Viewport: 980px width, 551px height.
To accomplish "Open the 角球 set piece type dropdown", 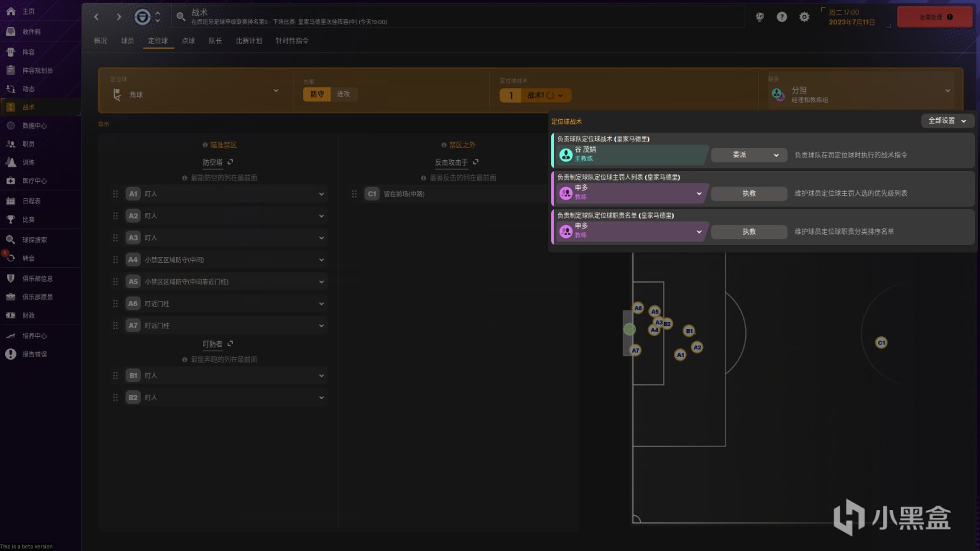I will point(196,91).
